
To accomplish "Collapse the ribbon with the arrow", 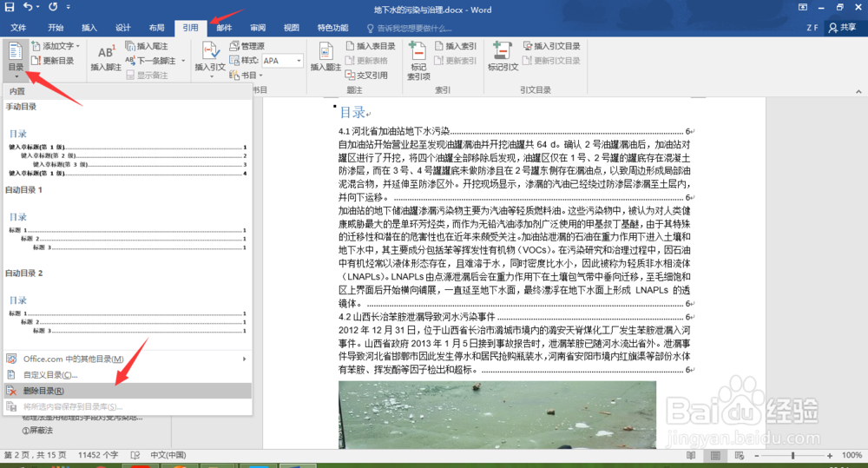I will point(858,91).
